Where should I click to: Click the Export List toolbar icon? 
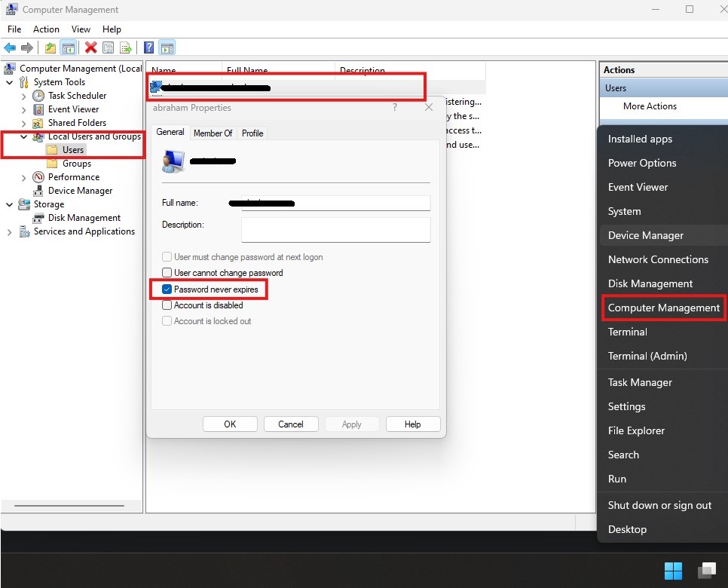(x=126, y=47)
